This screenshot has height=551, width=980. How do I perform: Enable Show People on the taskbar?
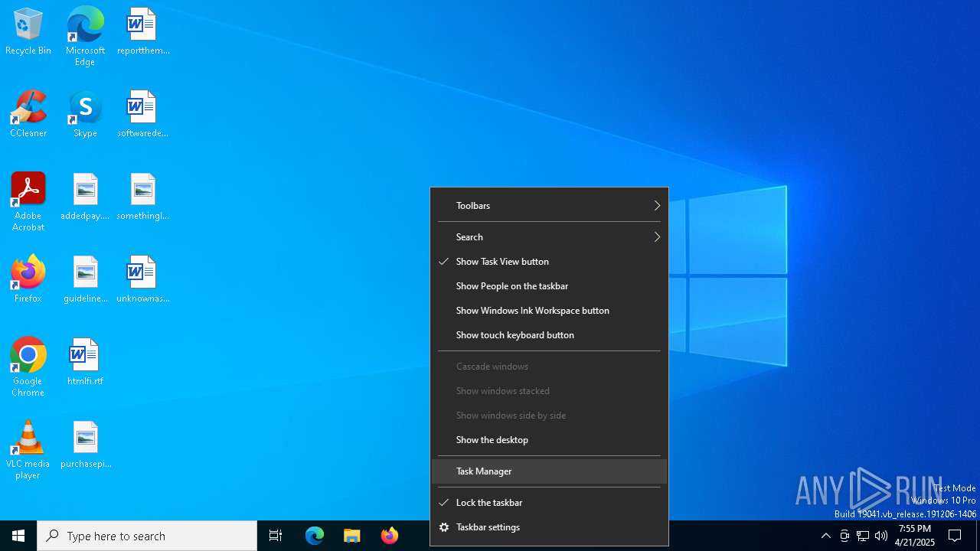[549, 286]
